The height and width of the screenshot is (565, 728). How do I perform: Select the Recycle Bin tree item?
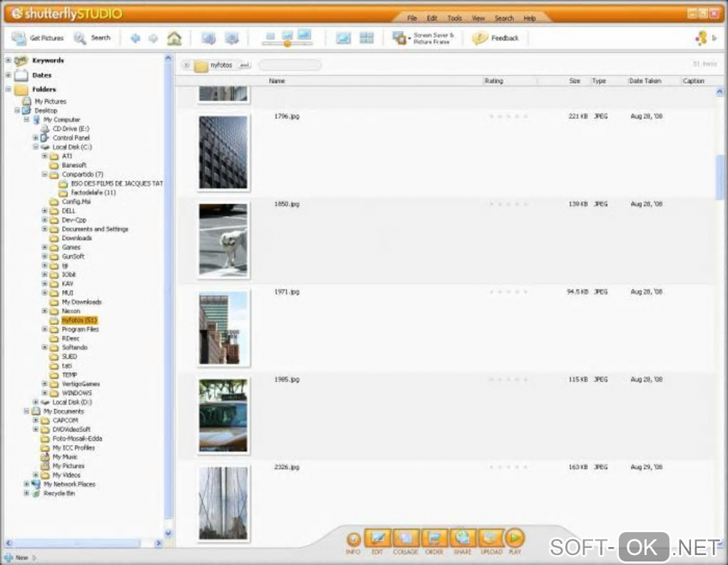[x=59, y=494]
